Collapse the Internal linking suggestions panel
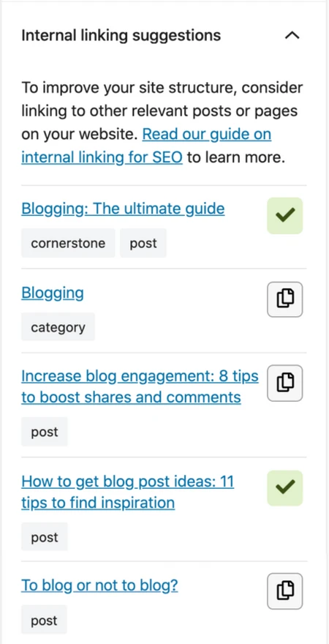Screen dimensions: 329x644 click(292, 36)
